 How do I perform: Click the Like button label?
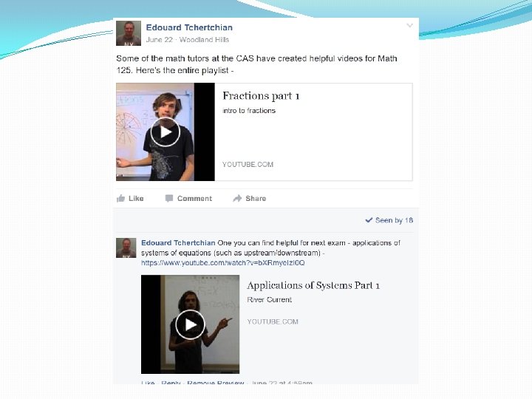tap(136, 199)
